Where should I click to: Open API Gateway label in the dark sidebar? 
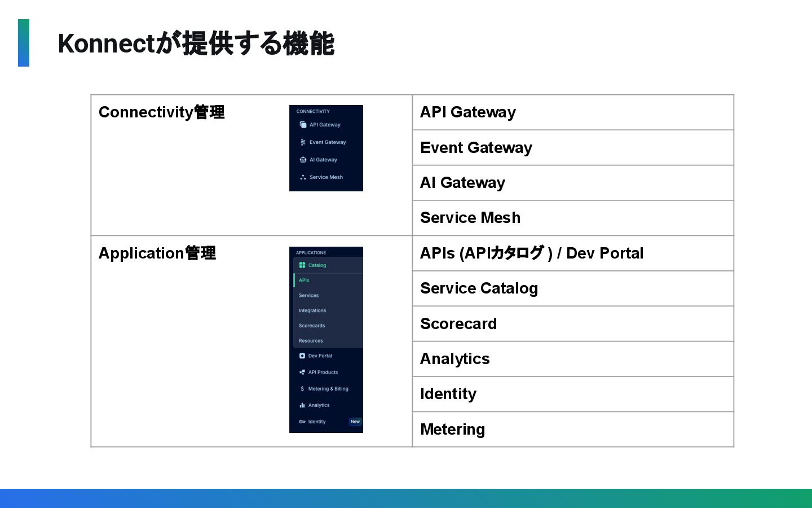click(325, 125)
